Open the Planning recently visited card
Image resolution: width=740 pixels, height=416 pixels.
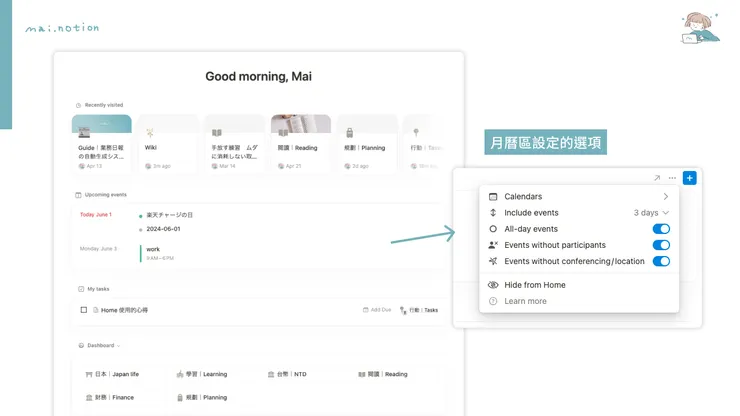pos(367,144)
